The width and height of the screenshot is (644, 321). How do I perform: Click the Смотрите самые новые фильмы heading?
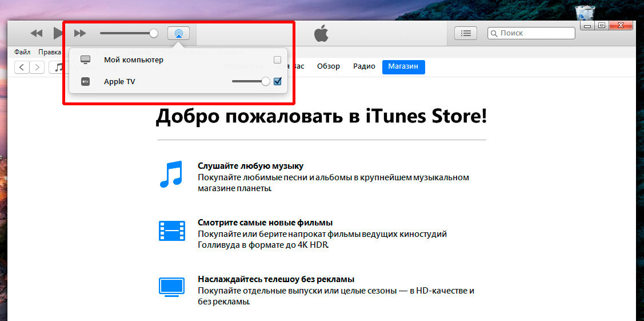click(265, 223)
